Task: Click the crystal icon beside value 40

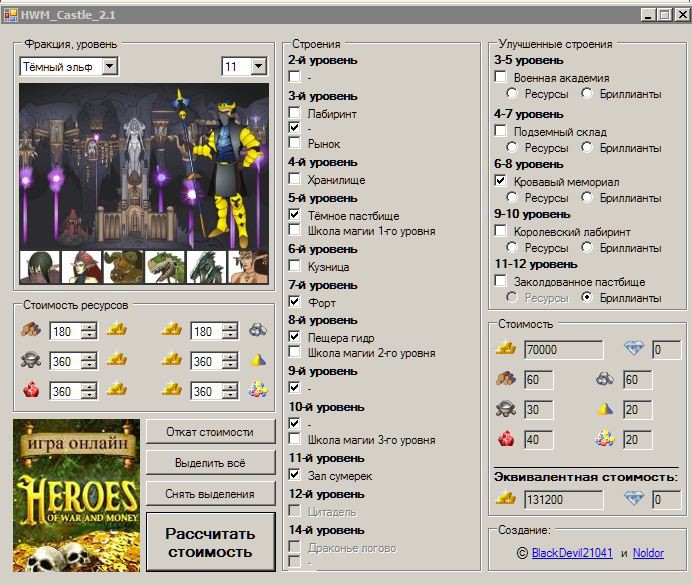Action: [x=506, y=439]
